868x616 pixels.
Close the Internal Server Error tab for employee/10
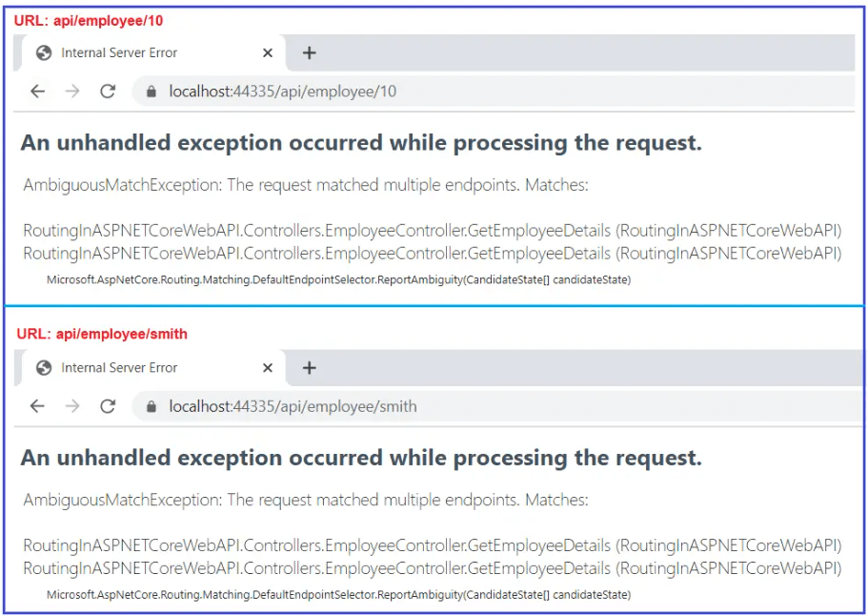click(x=268, y=52)
